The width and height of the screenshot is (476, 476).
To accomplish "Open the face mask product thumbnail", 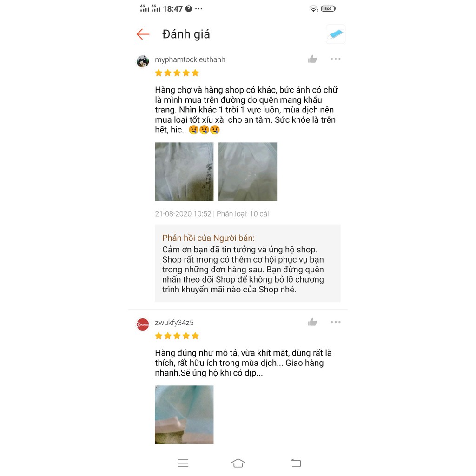I will (x=336, y=34).
